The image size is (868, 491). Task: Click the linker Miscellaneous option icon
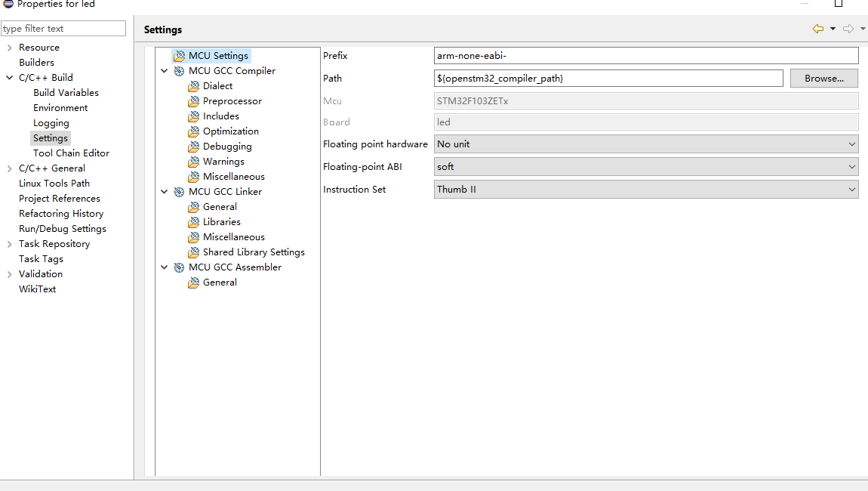coord(194,237)
